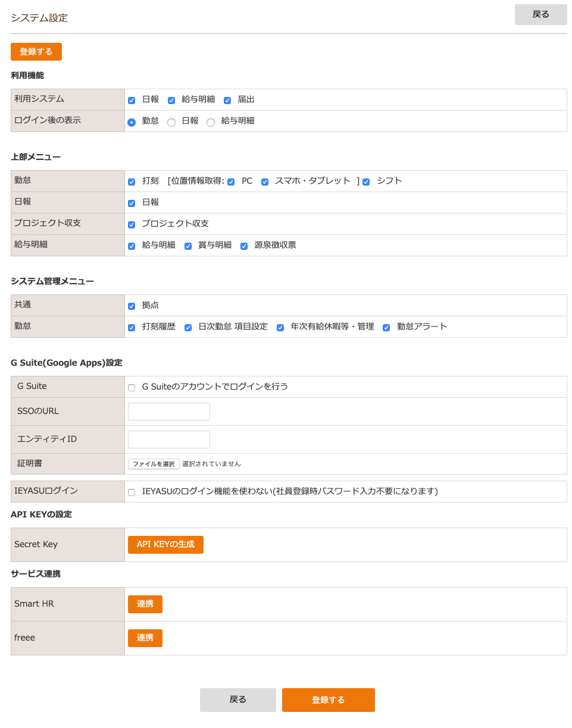Uncheck the 源泉徴収票 option

pyautogui.click(x=244, y=246)
